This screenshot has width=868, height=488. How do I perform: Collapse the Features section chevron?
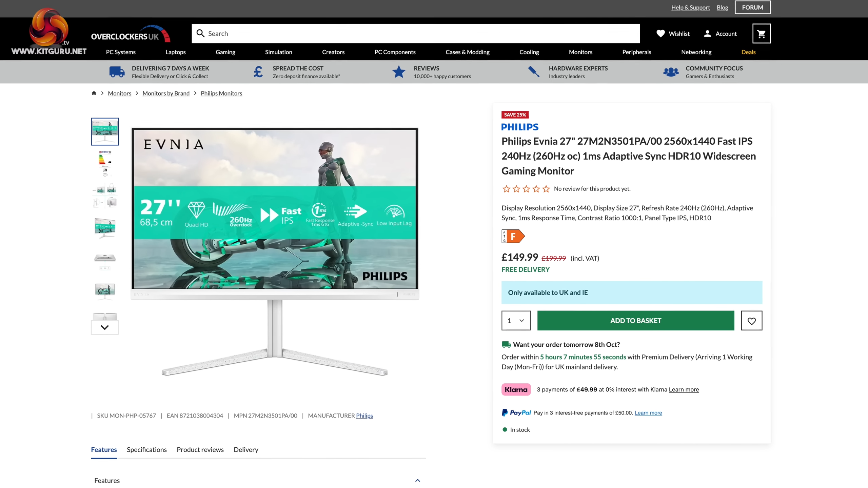click(x=417, y=481)
